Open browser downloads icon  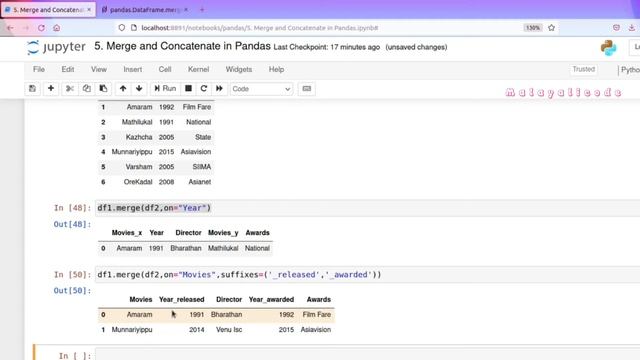[632, 28]
